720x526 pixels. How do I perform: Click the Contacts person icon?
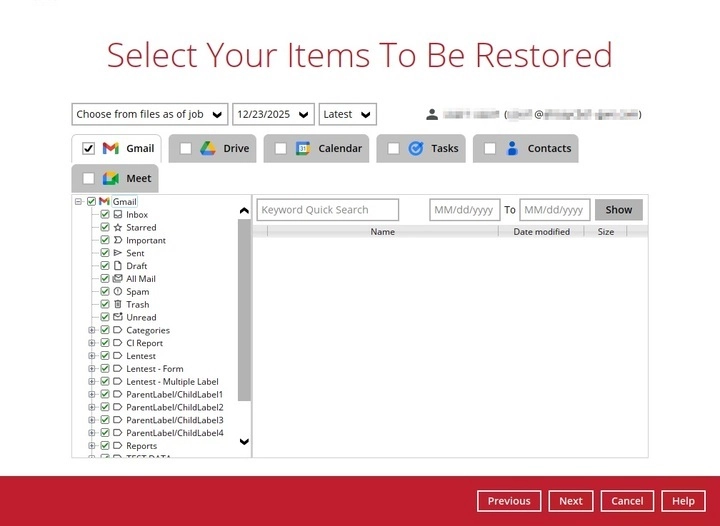tap(512, 148)
